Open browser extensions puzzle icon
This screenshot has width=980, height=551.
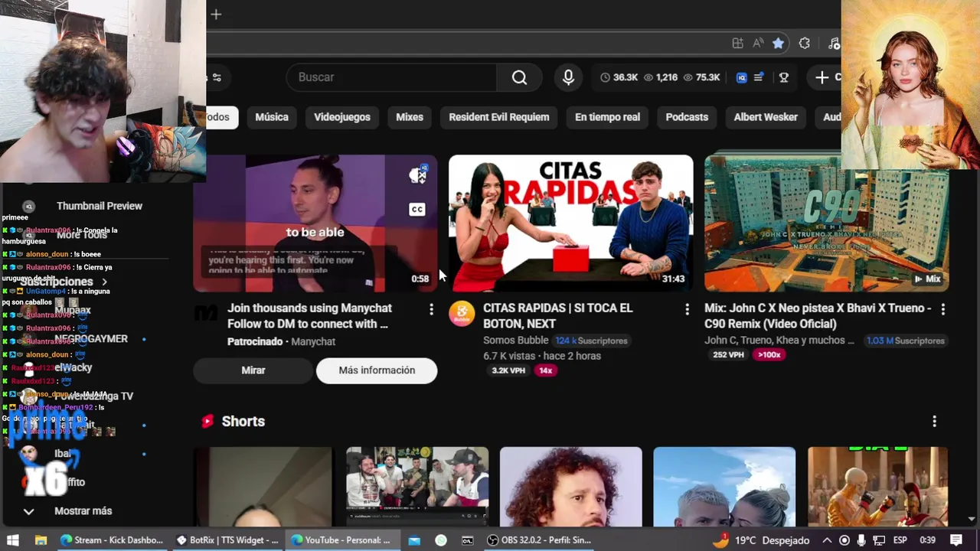[804, 44]
